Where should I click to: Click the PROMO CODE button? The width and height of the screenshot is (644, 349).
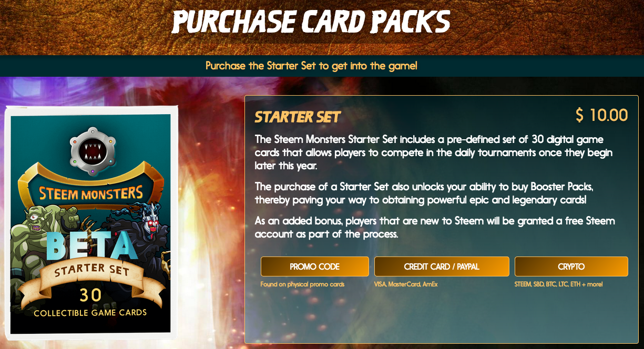point(314,266)
